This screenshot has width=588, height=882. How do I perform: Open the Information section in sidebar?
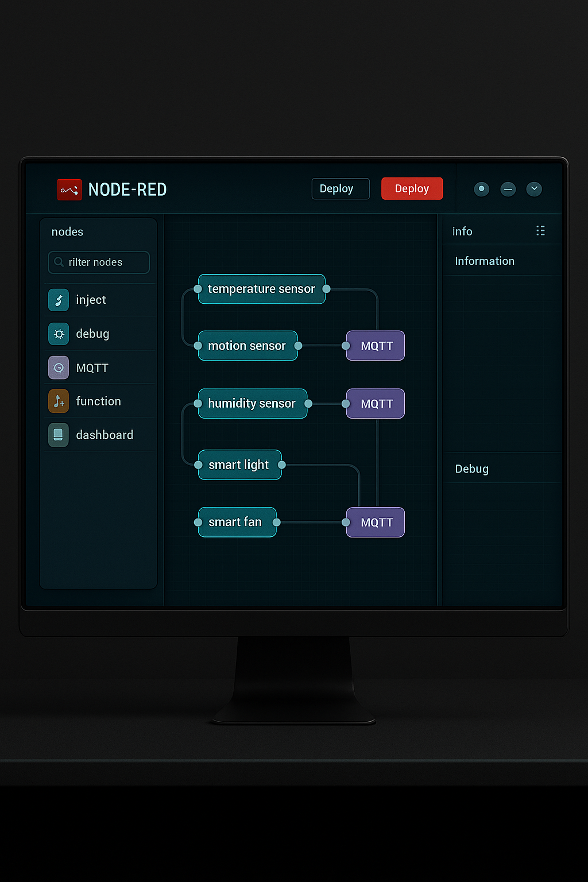tap(485, 261)
